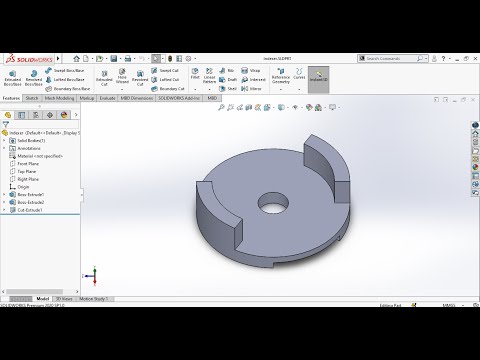This screenshot has height=360, width=480.
Task: Start the Extruded Cut tool
Action: tap(104, 78)
